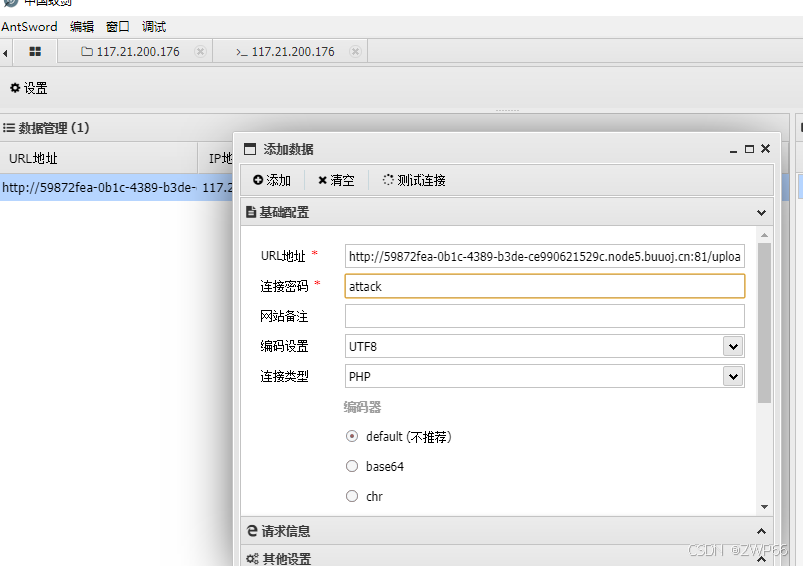Viewport: 803px width, 566px height.
Task: Open the 窗口 menu
Action: (x=118, y=27)
